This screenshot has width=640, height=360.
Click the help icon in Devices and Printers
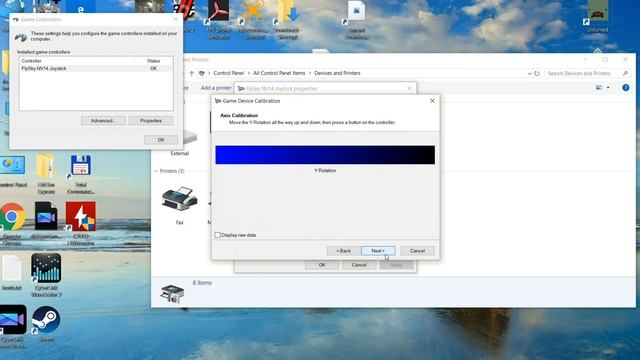click(626, 87)
